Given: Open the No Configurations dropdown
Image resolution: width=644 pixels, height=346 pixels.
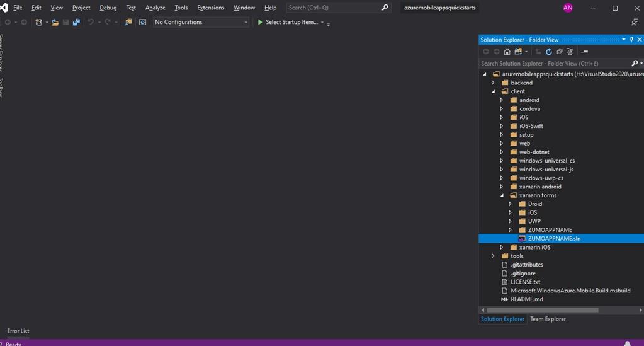Looking at the screenshot, I should click(201, 22).
